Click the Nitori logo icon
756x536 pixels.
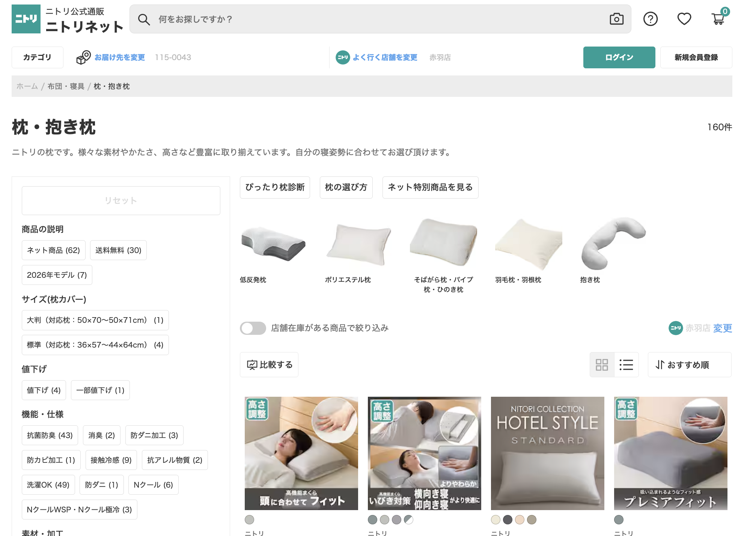click(x=26, y=19)
